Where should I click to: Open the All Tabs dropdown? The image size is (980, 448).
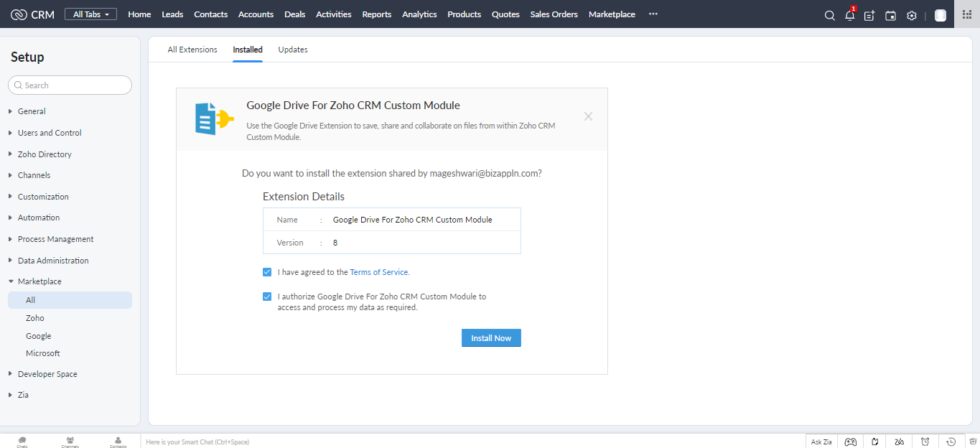coord(90,14)
